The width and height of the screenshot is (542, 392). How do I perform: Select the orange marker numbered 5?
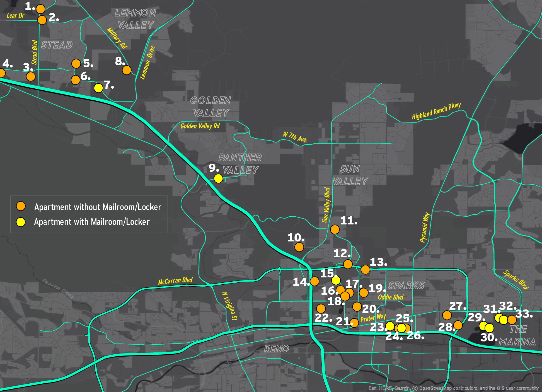[x=76, y=64]
